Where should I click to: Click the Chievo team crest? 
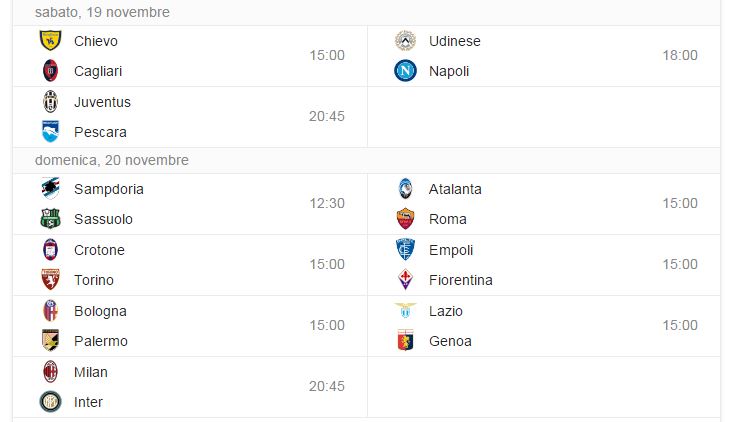tap(50, 41)
